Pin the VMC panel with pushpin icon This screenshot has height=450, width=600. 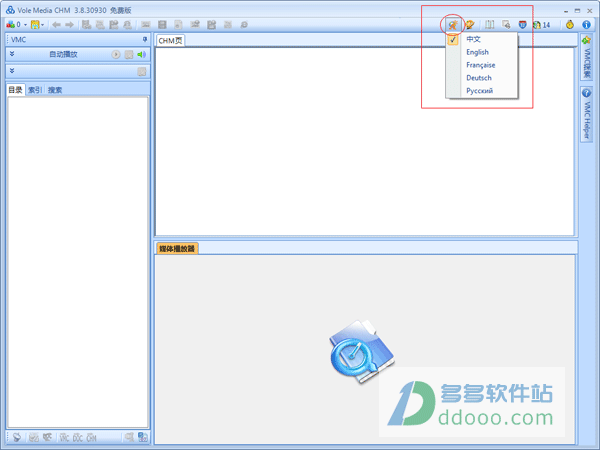click(145, 39)
